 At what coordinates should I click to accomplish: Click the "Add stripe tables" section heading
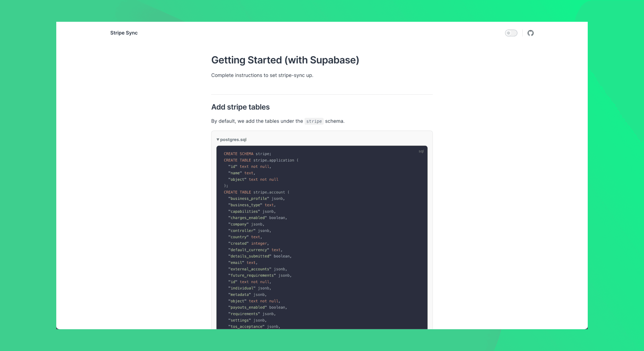pyautogui.click(x=240, y=107)
